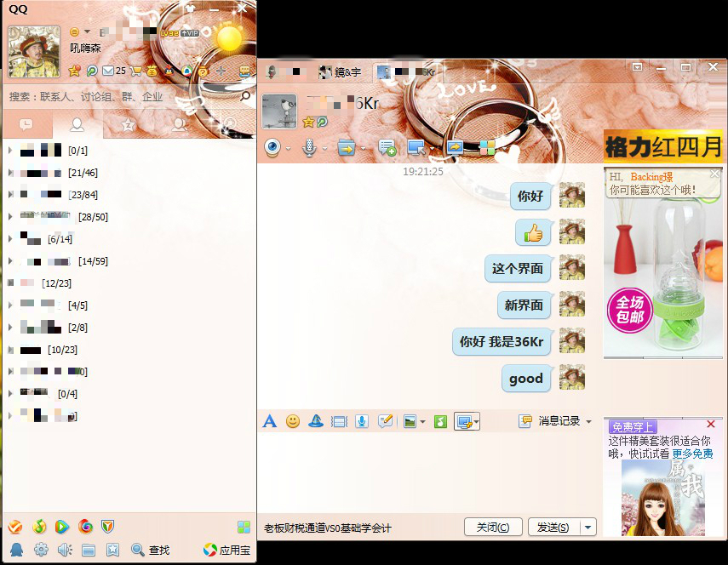The height and width of the screenshot is (565, 728).
Task: Change message font style with the A icon
Action: [x=269, y=421]
